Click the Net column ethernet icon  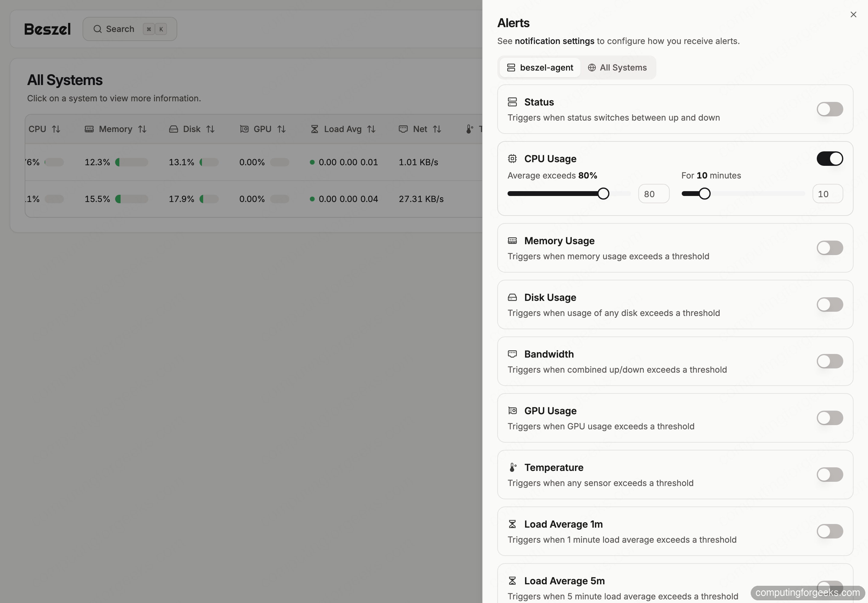pyautogui.click(x=403, y=129)
